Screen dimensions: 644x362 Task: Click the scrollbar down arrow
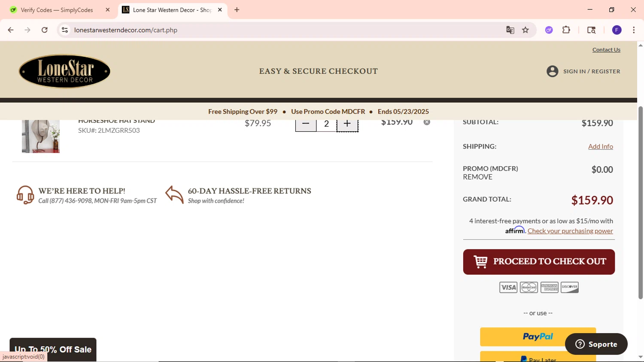tap(641, 357)
